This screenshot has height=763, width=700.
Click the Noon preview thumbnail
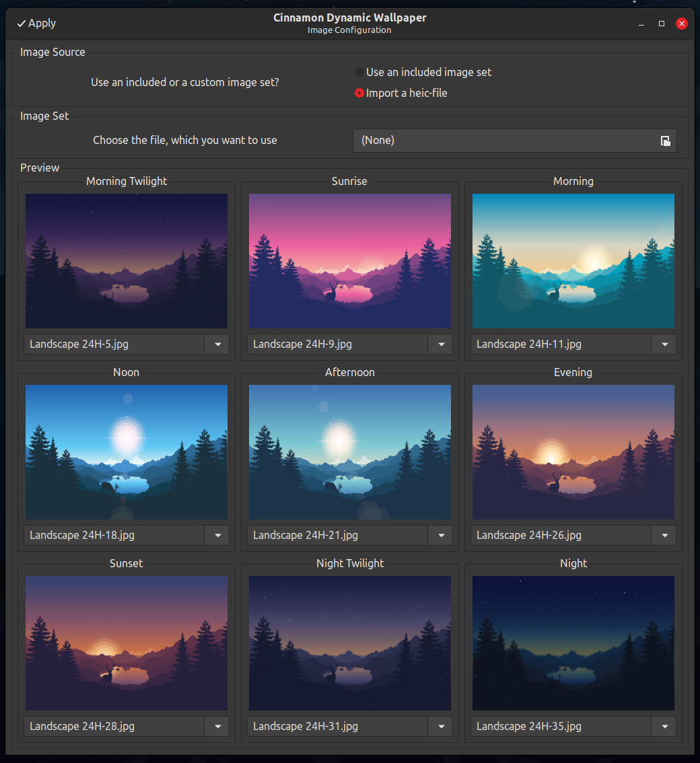pyautogui.click(x=127, y=452)
